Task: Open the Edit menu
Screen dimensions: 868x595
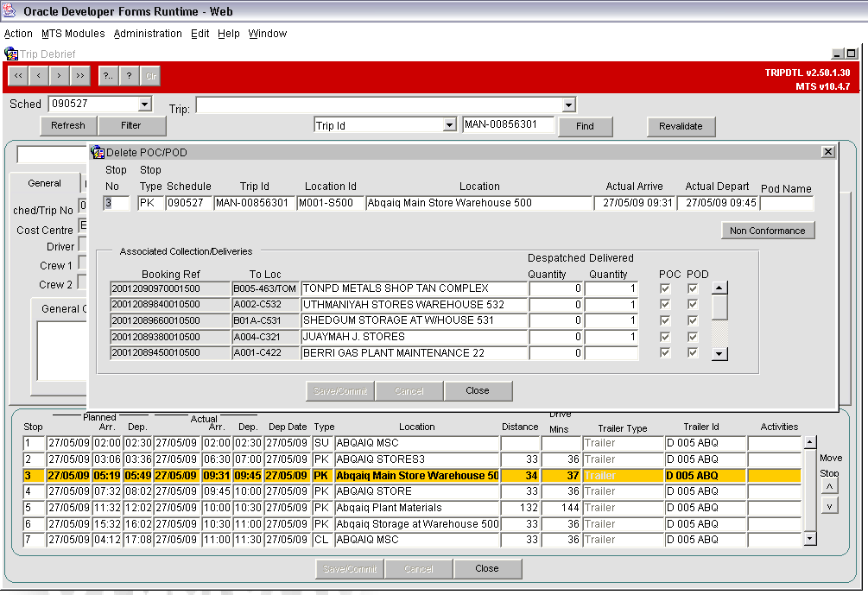Action: 200,34
